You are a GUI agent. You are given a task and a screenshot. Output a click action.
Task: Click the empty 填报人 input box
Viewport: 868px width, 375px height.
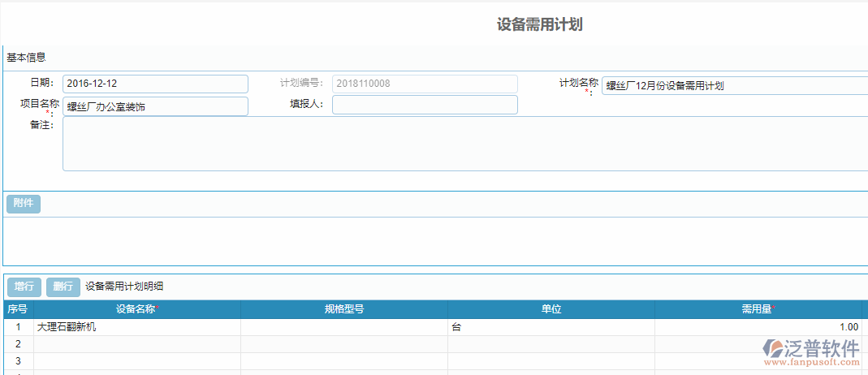coord(424,105)
